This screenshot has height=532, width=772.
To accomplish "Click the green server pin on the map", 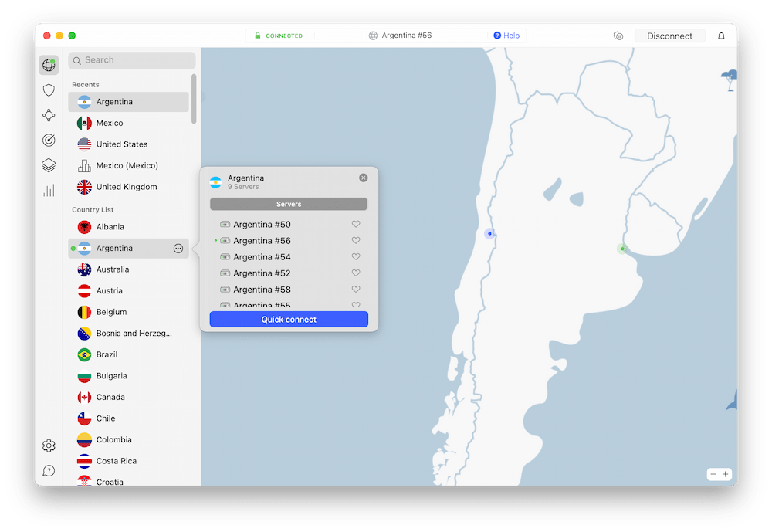I will point(623,249).
